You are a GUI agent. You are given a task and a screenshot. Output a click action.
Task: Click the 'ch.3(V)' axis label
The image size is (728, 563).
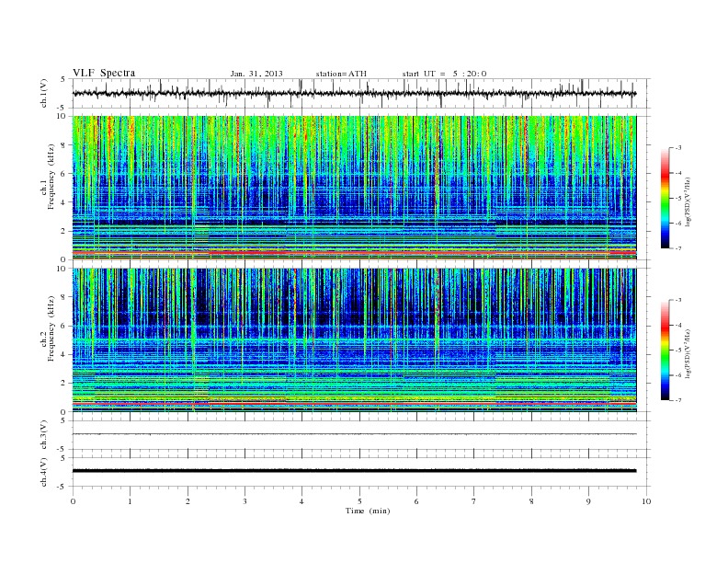click(44, 437)
